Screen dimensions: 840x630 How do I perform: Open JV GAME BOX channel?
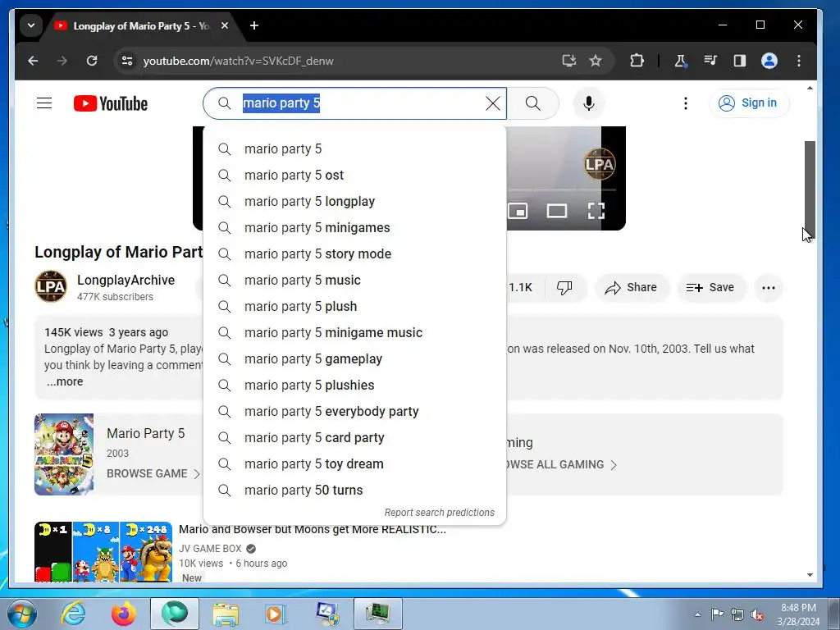tap(210, 549)
